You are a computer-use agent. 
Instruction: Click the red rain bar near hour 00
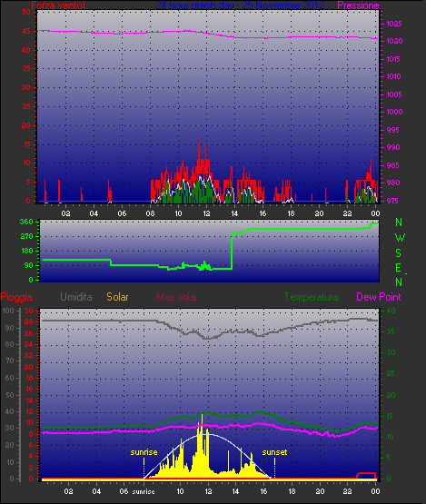pos(366,475)
